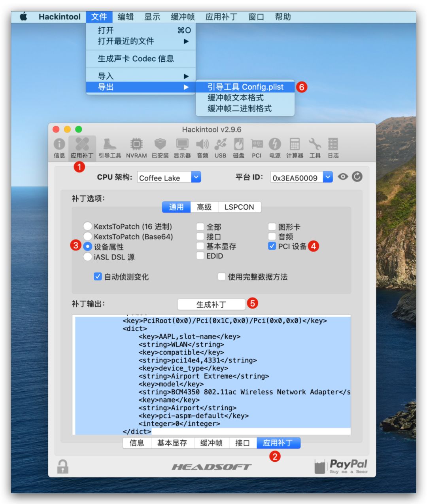Switch to the LSPCON tab

tap(239, 207)
